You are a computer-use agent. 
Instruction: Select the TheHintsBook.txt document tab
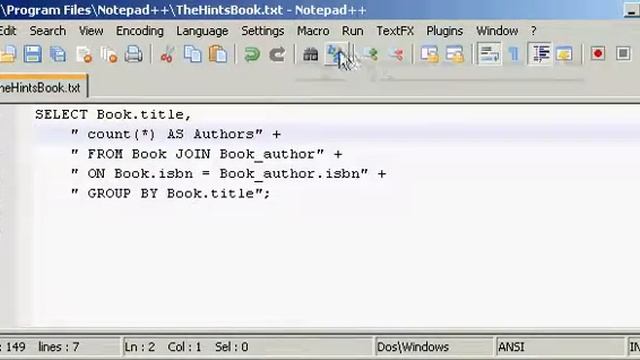(x=42, y=87)
